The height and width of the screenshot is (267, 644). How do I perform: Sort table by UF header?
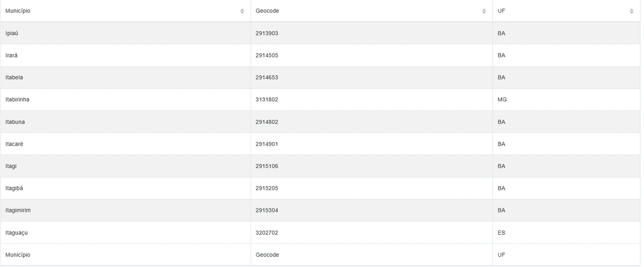tap(502, 11)
